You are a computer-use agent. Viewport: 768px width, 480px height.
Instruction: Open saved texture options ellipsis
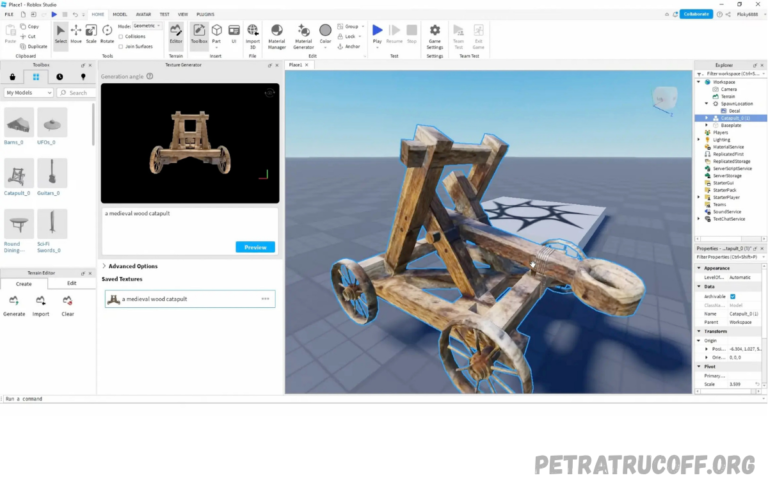pos(265,299)
